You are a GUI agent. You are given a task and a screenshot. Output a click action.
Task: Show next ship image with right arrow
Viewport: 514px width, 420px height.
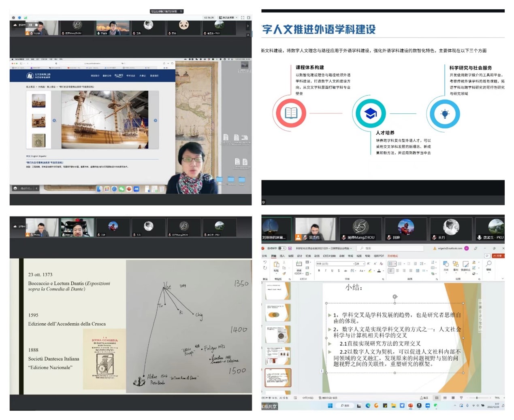point(156,121)
